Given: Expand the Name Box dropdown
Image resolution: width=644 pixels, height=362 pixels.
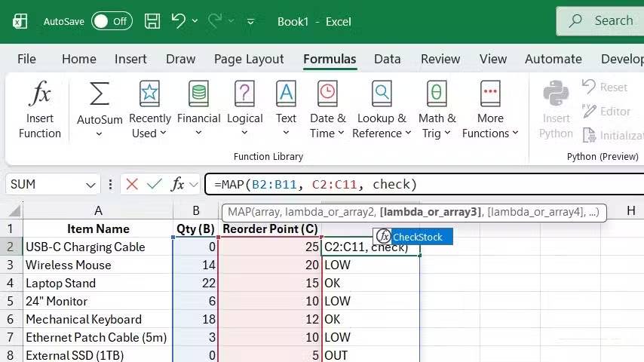Looking at the screenshot, I should click(91, 185).
